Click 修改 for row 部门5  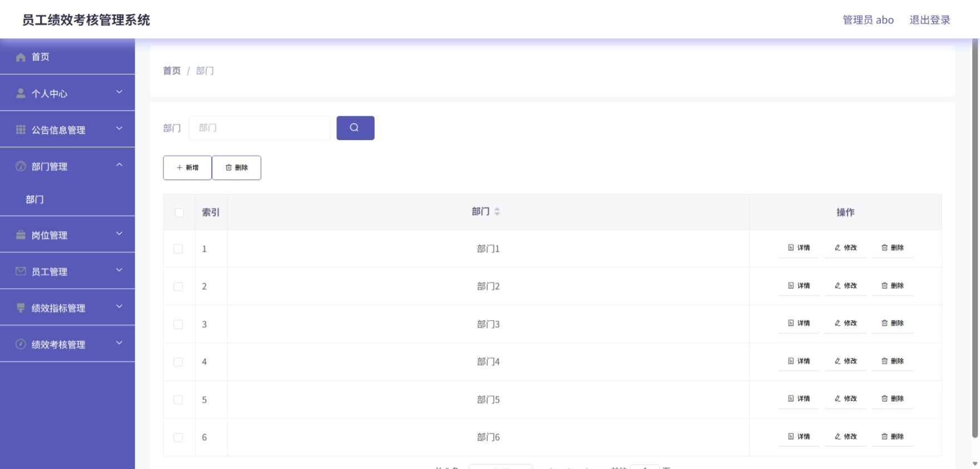click(845, 398)
